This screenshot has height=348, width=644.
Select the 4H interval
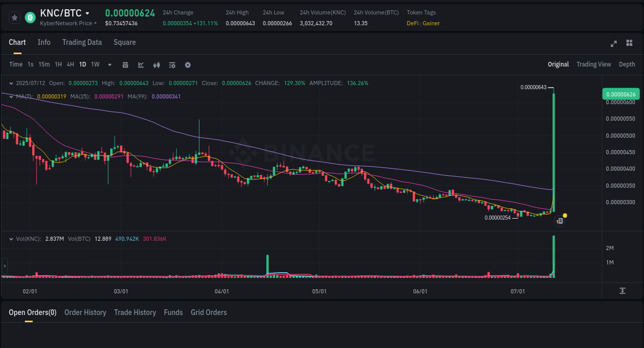click(x=71, y=64)
